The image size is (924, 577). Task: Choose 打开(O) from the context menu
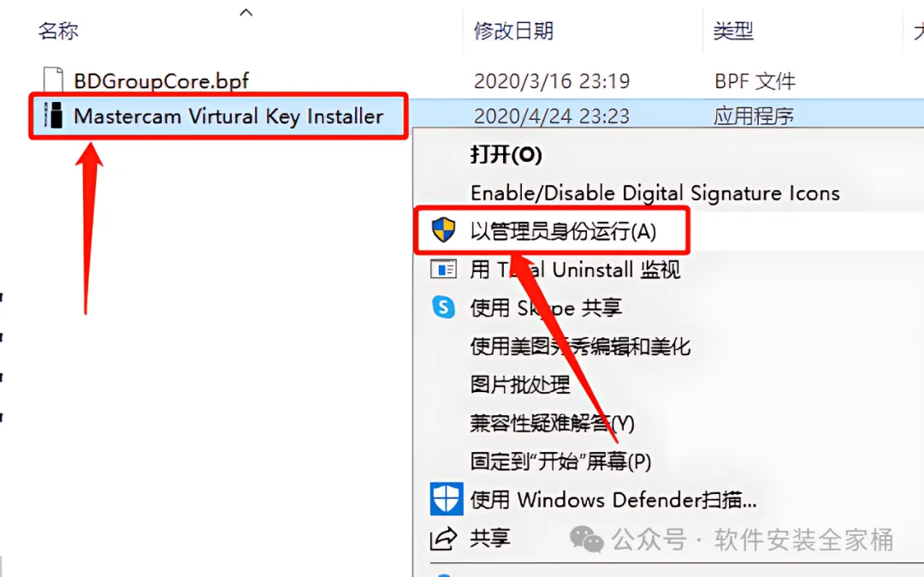[506, 155]
